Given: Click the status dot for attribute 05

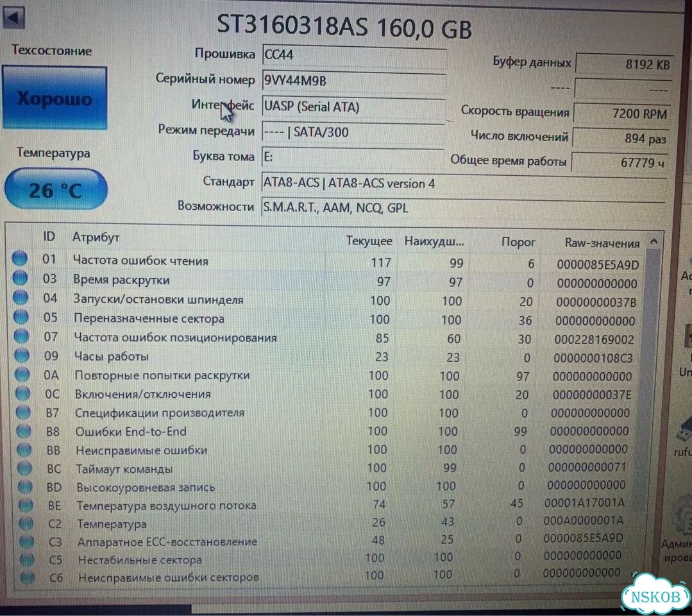Looking at the screenshot, I should coord(21,316).
